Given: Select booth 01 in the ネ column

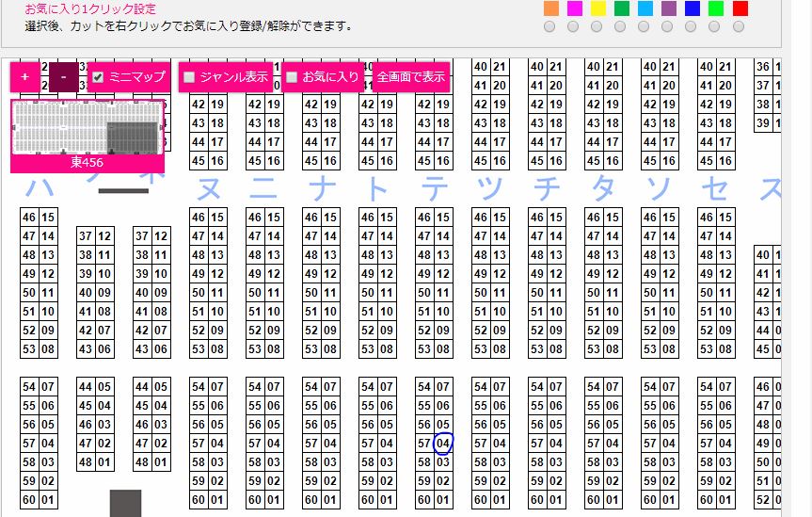Looking at the screenshot, I should 161,462.
